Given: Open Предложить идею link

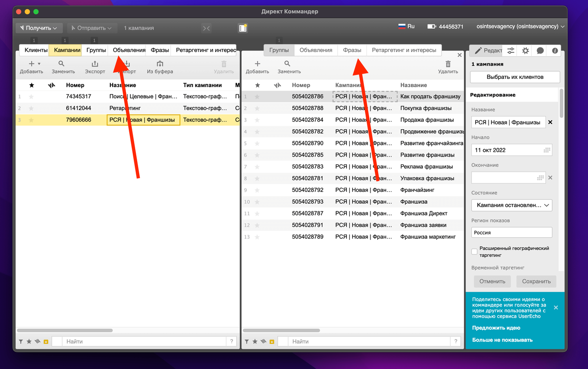Looking at the screenshot, I should [496, 328].
